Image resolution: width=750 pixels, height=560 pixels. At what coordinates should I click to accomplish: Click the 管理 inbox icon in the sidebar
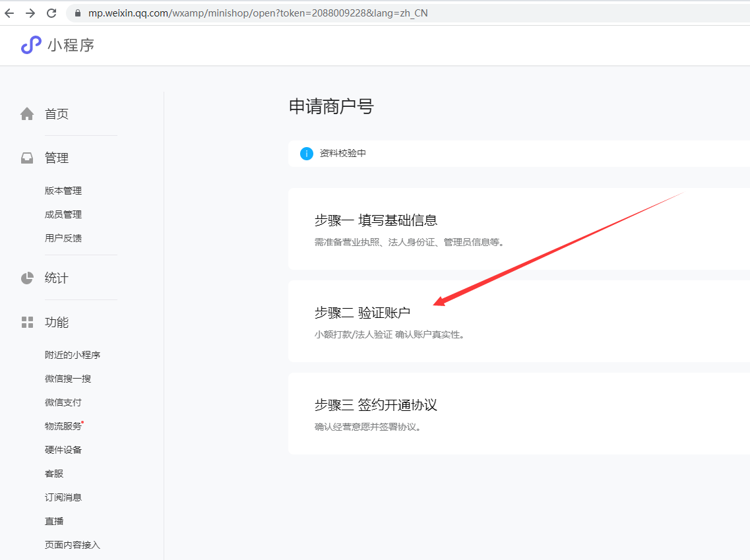27,158
